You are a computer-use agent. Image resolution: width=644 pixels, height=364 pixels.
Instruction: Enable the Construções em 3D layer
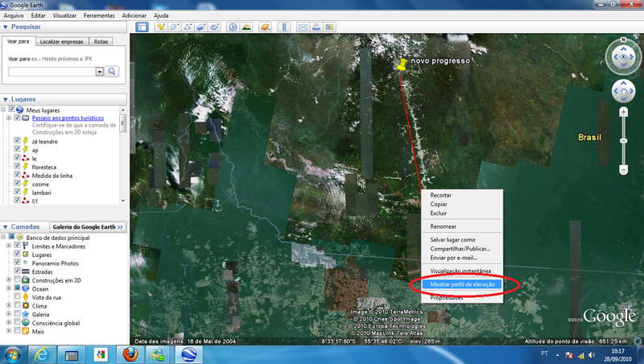[x=17, y=279]
